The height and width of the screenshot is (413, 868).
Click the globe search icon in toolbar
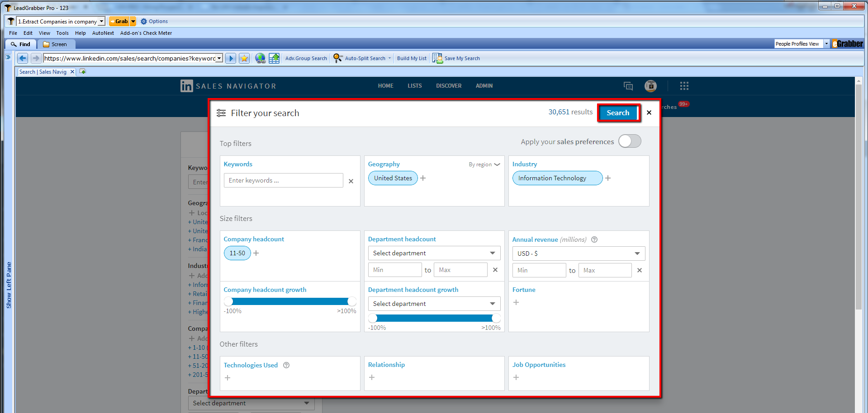click(x=260, y=58)
